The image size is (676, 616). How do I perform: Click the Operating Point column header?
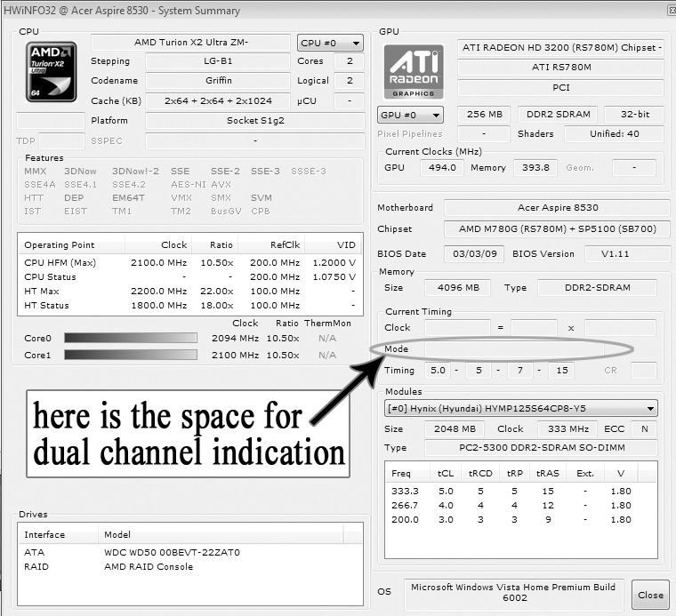(71, 245)
